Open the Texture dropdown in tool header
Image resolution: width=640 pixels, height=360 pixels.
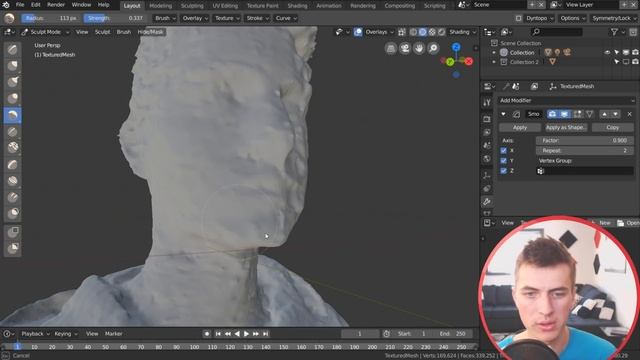pyautogui.click(x=227, y=18)
